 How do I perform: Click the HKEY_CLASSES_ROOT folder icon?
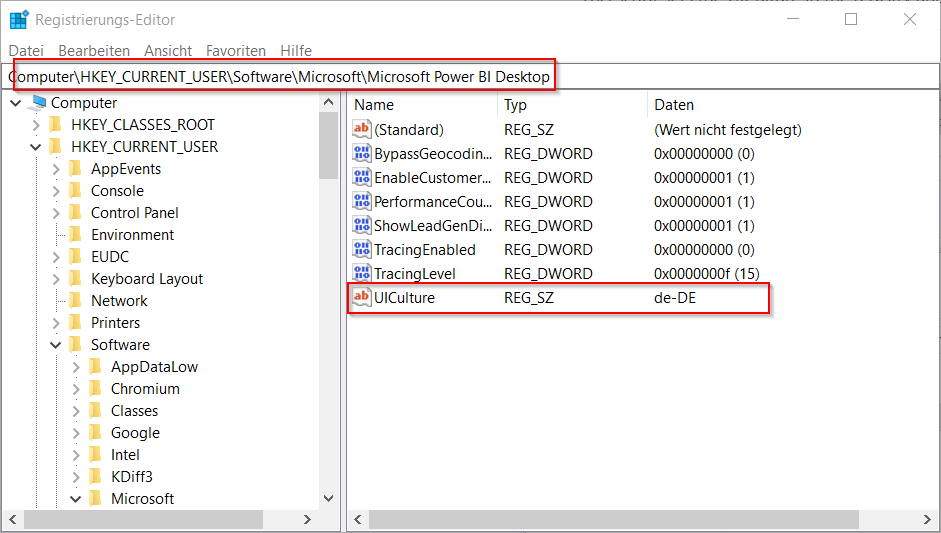pos(56,125)
